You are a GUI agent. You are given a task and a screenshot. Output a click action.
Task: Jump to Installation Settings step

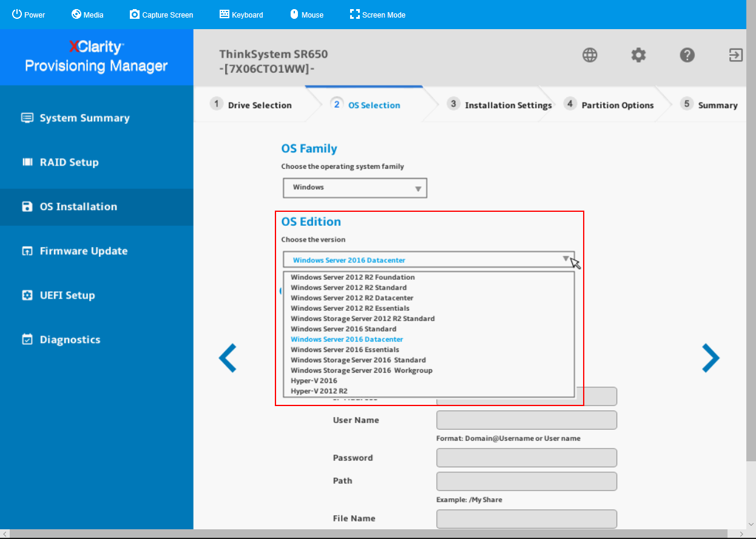tap(499, 104)
